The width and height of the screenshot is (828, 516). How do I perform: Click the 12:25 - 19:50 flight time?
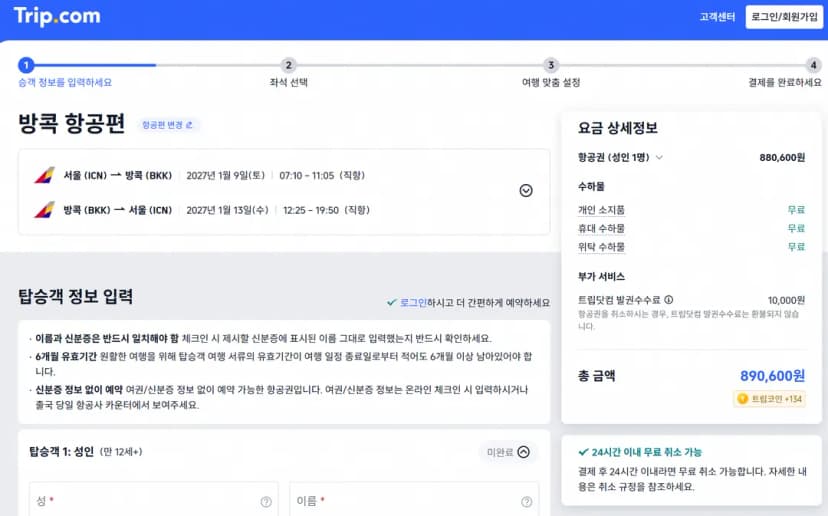[x=311, y=210]
